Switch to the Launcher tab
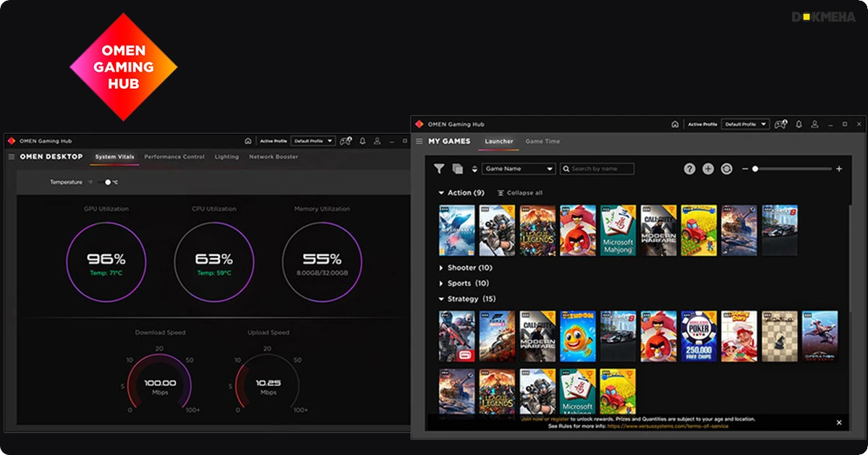Image resolution: width=868 pixels, height=455 pixels. [499, 141]
